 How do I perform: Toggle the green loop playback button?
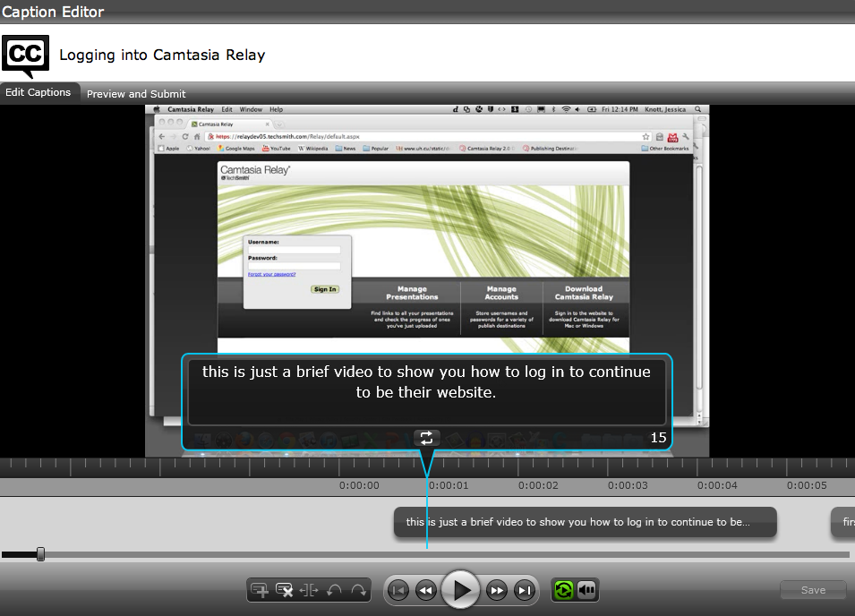[x=563, y=590]
